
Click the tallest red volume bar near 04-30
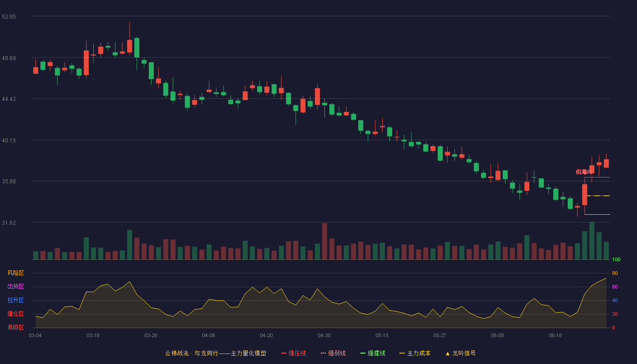pos(324,241)
